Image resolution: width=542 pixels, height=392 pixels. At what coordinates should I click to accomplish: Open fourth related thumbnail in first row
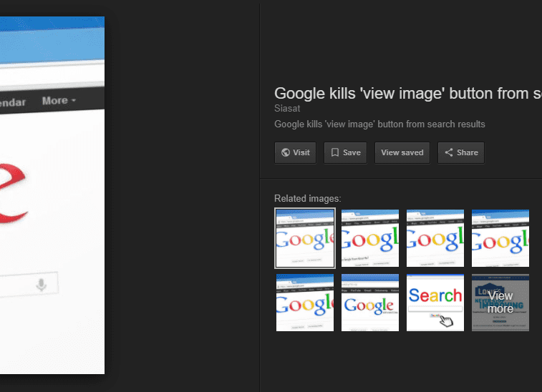[x=500, y=238]
